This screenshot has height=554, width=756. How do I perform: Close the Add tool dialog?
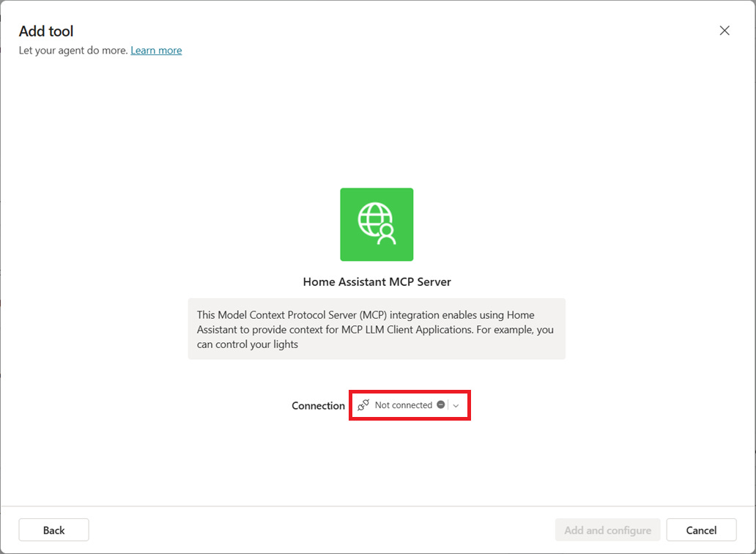click(x=724, y=31)
